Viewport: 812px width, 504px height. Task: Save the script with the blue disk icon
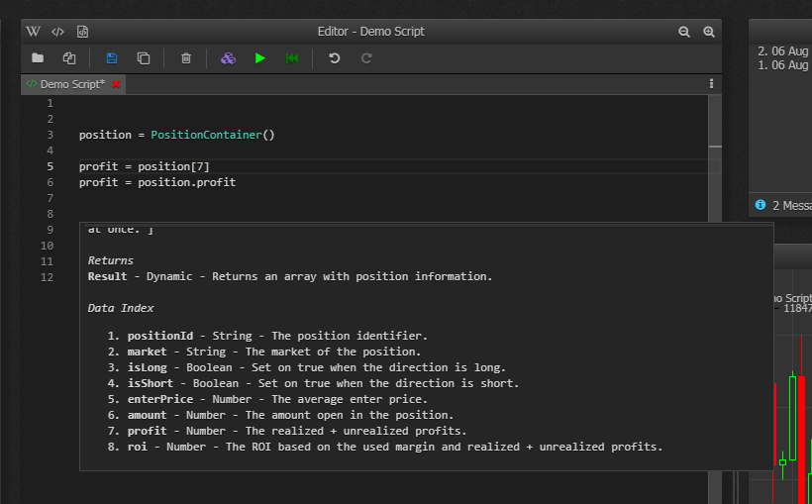coord(111,58)
